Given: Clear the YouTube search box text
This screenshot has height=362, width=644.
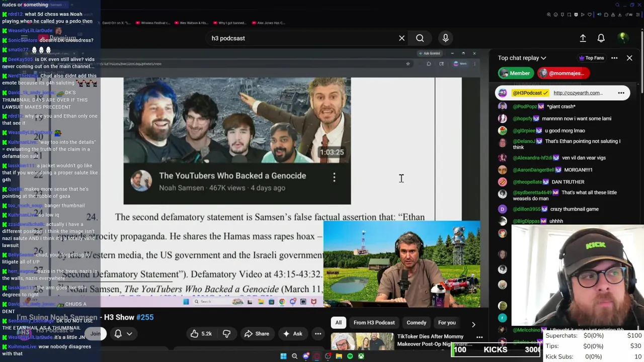Looking at the screenshot, I should pyautogui.click(x=401, y=38).
